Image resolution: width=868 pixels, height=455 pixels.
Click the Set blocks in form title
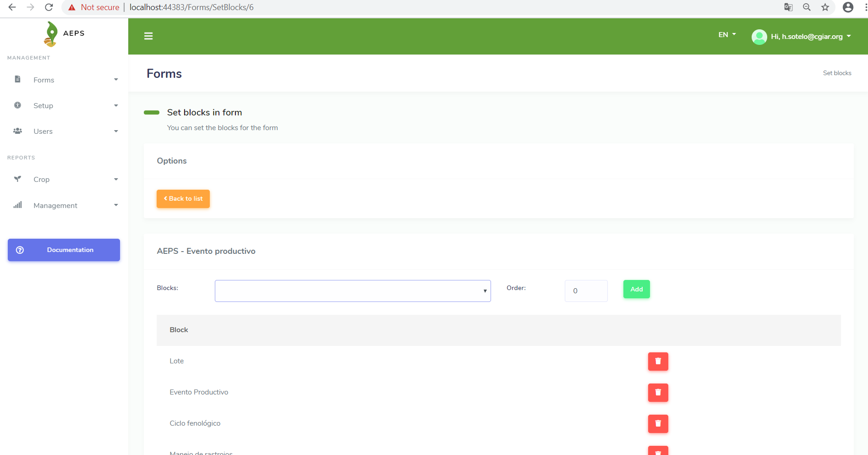tap(204, 112)
